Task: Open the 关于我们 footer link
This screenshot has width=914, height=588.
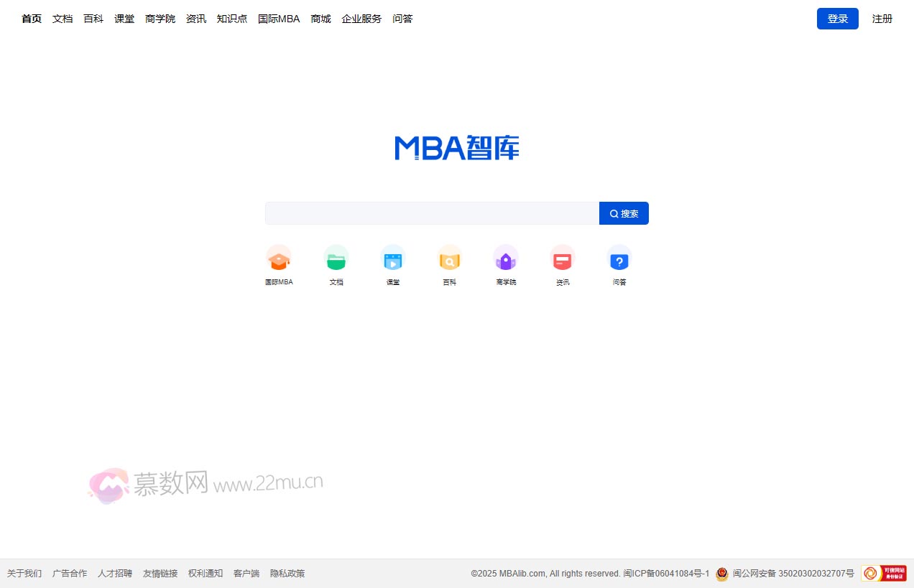Action: pyautogui.click(x=26, y=573)
